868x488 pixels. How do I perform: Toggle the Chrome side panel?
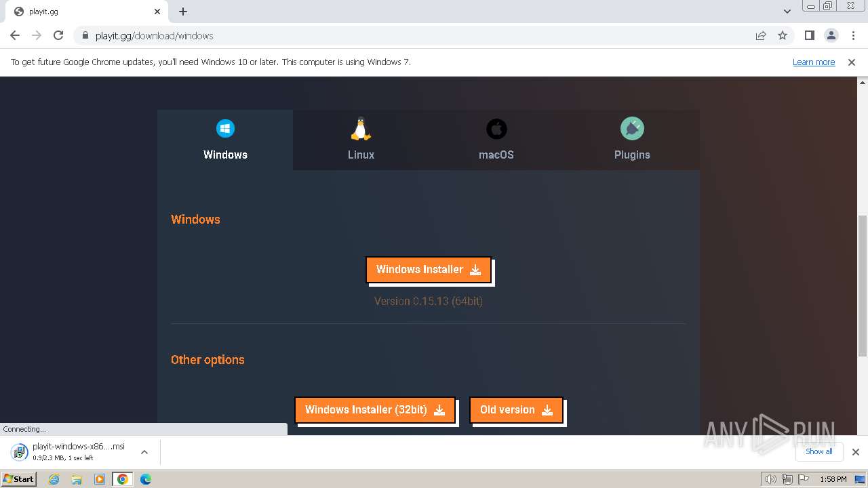tap(810, 35)
